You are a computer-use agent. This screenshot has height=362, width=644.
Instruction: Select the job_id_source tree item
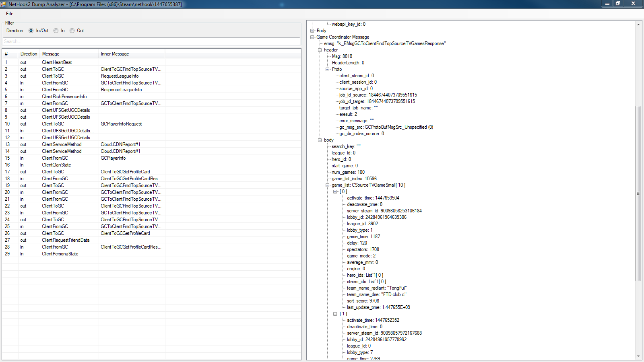coord(378,95)
